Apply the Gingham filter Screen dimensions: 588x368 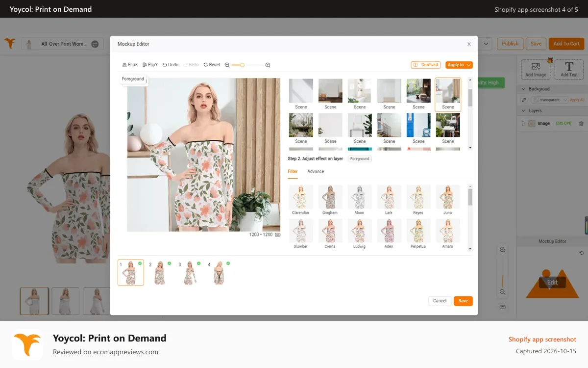[330, 200]
